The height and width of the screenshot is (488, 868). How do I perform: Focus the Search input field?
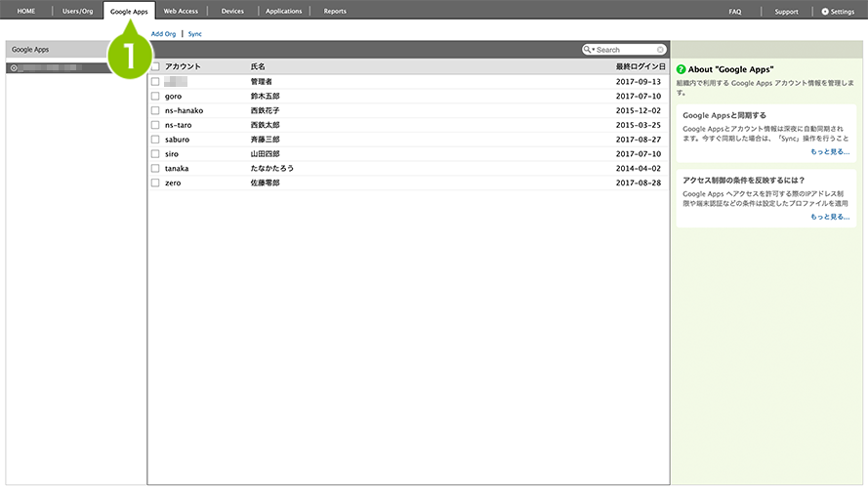pos(626,50)
